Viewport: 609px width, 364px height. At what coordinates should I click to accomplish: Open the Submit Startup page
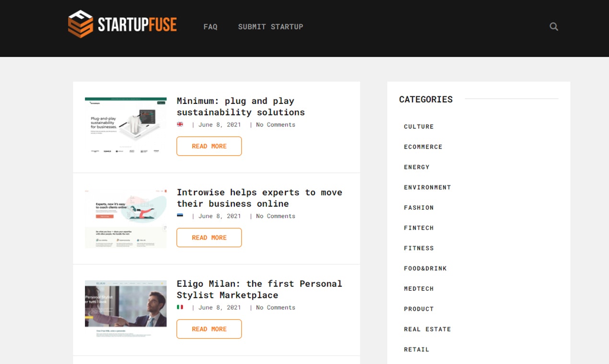[270, 26]
